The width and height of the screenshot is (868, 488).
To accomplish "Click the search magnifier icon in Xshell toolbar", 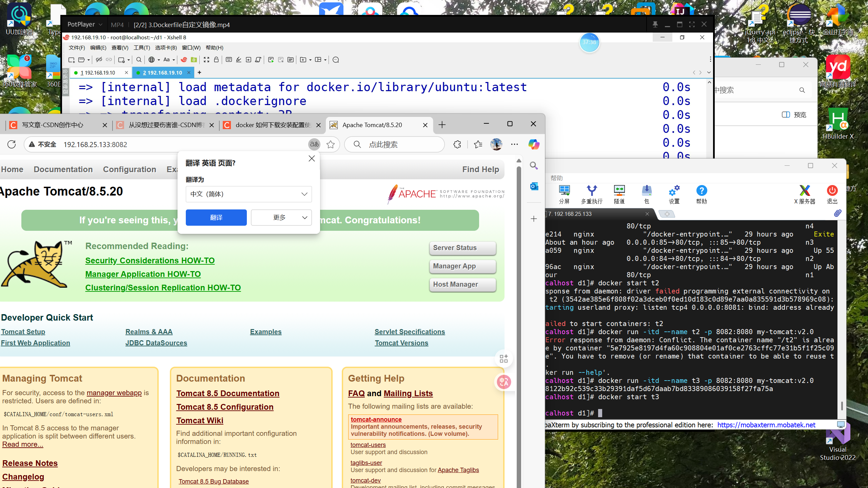I will (x=139, y=60).
